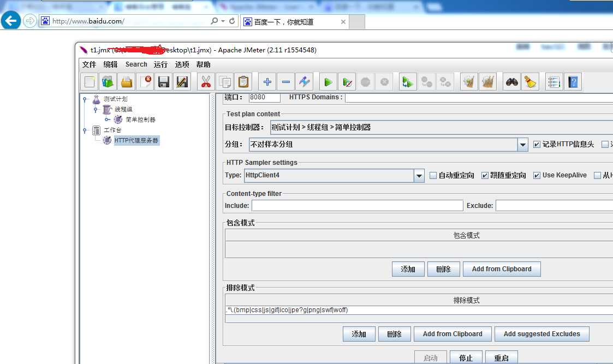Open the 编辑 menu
Screen dimensions: 613x364
(x=110, y=64)
